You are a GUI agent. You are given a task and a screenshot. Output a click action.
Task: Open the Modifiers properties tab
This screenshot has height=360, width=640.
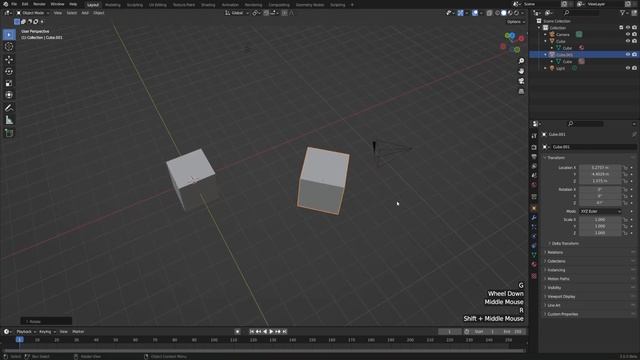click(x=534, y=218)
